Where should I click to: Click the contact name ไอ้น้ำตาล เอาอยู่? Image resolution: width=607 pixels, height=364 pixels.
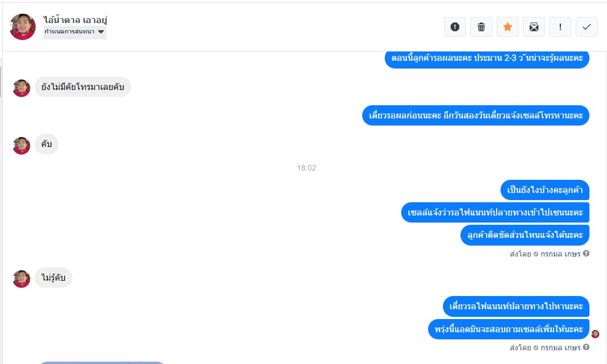(x=75, y=19)
